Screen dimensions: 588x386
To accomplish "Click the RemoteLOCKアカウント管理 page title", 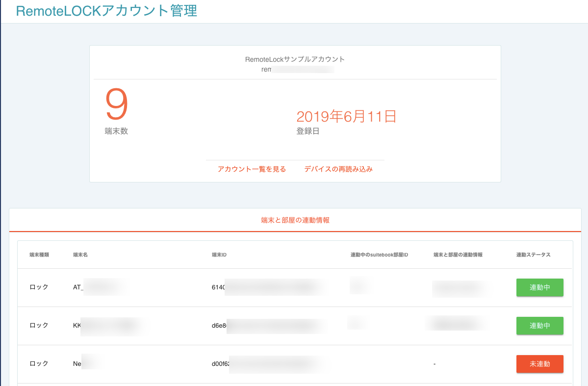I will coord(106,10).
